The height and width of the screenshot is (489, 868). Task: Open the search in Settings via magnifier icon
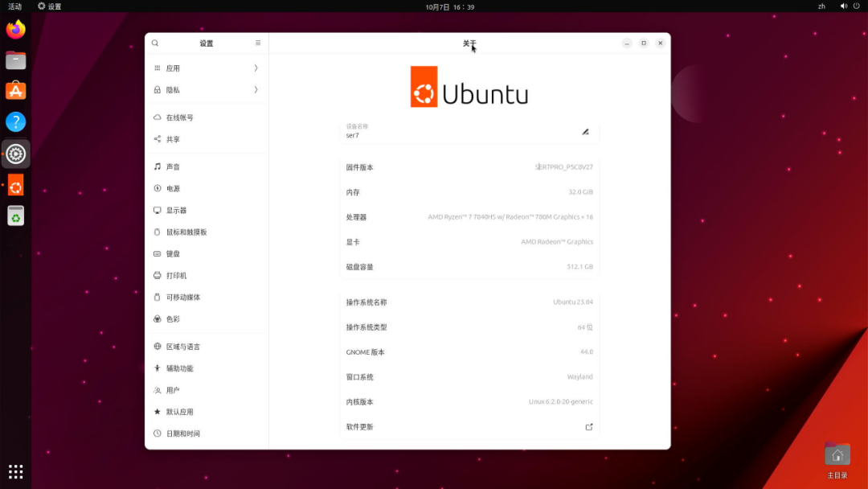click(154, 43)
